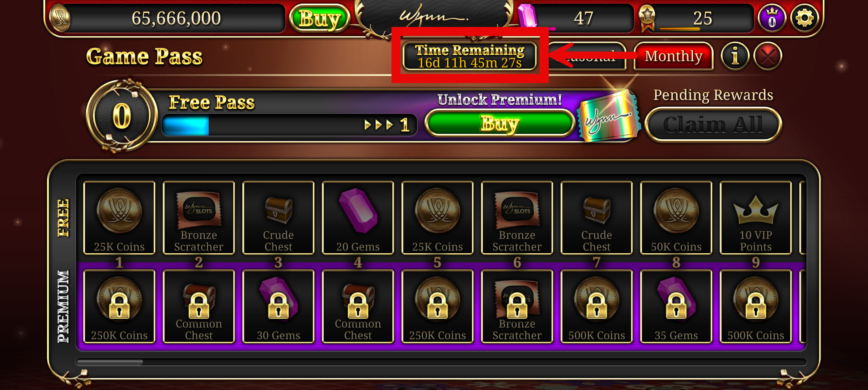
Task: Select the free 10 VIP Points crown
Action: click(x=756, y=218)
